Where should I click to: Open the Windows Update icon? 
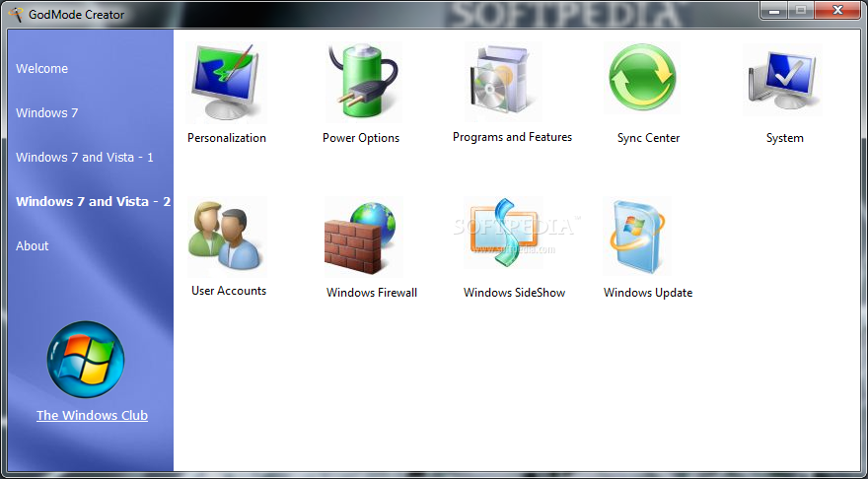(x=636, y=237)
